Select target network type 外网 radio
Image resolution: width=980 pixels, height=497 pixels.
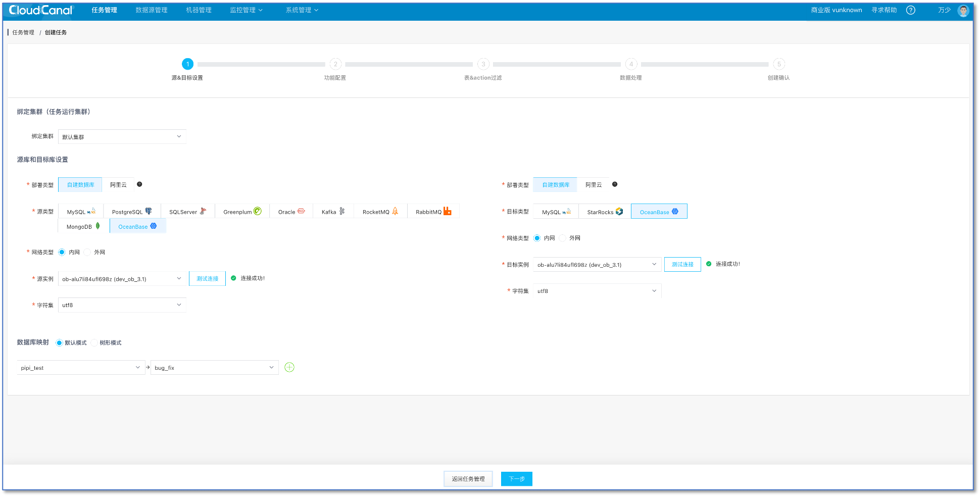tap(563, 238)
